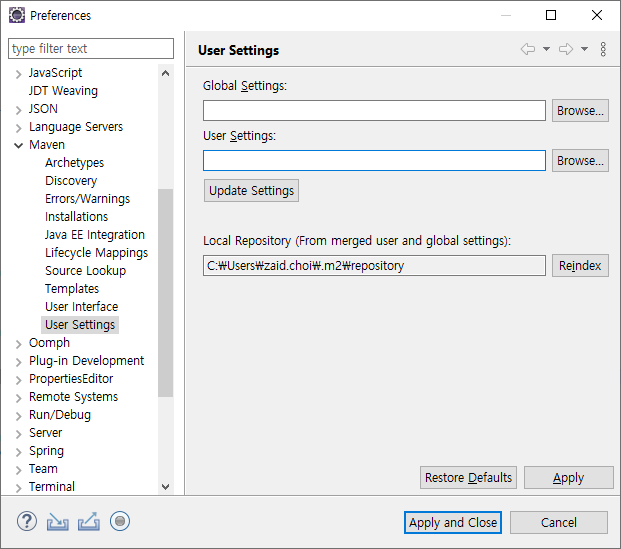Select Java EE Integration item

(95, 235)
